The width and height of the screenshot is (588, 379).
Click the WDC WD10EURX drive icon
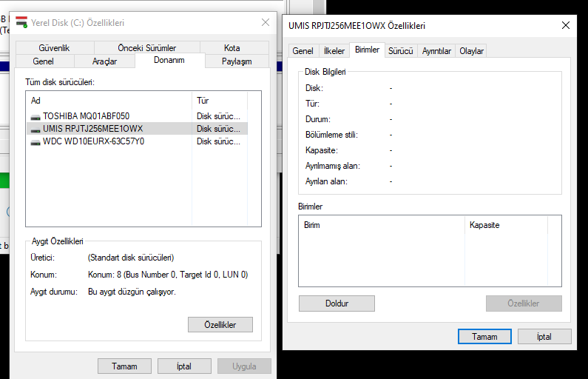36,142
